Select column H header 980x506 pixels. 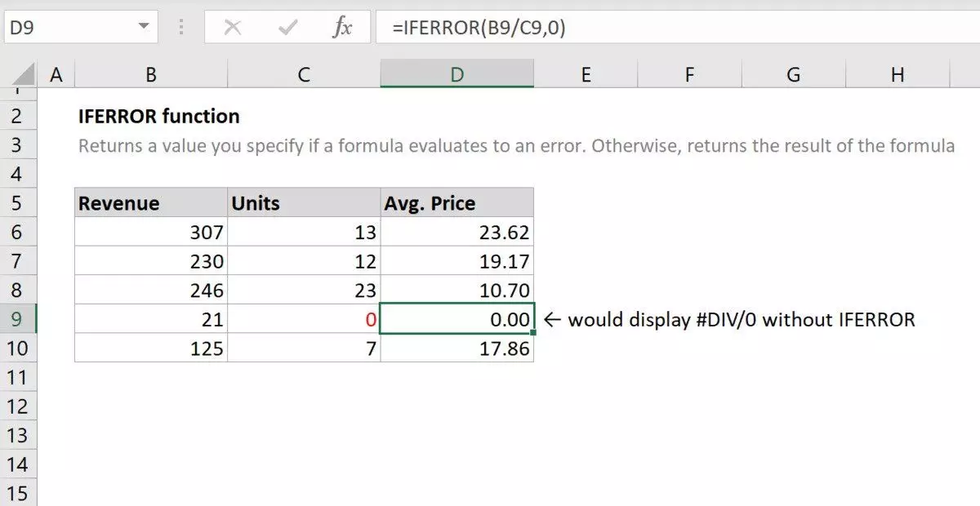[x=898, y=75]
